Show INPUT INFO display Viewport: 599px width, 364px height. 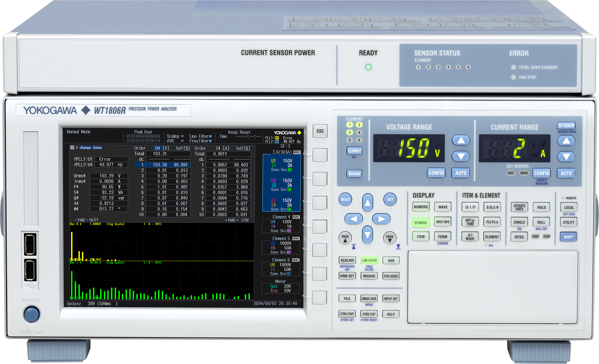pos(443,222)
